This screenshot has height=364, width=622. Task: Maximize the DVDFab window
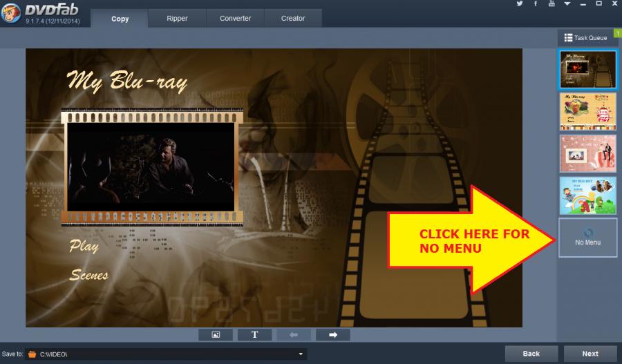[599, 3]
